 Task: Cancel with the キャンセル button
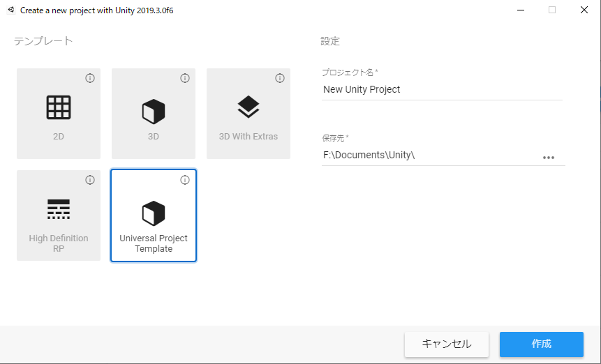click(x=447, y=344)
